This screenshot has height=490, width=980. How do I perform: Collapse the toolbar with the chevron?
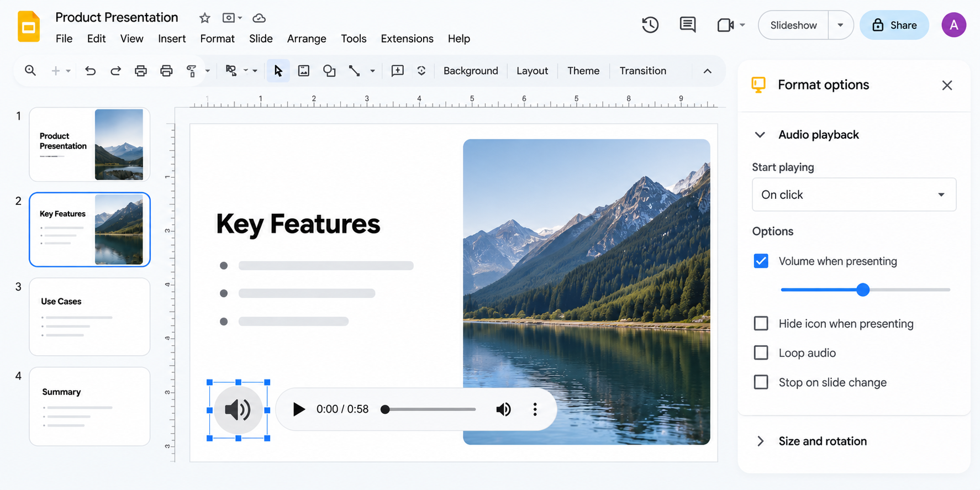707,71
